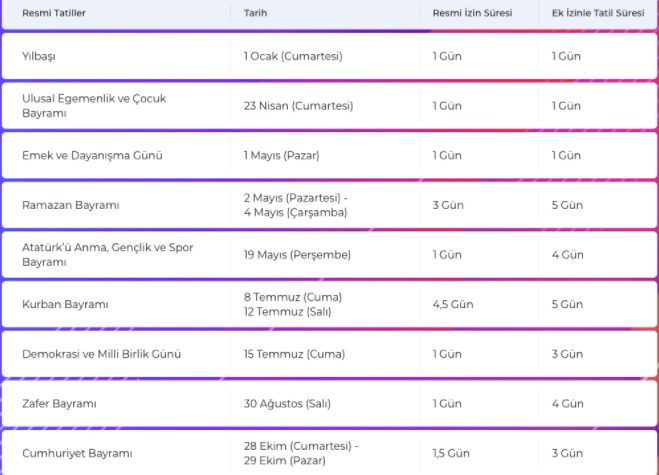
Task: Click the Resmi İzin Süresi column header
Action: [472, 13]
